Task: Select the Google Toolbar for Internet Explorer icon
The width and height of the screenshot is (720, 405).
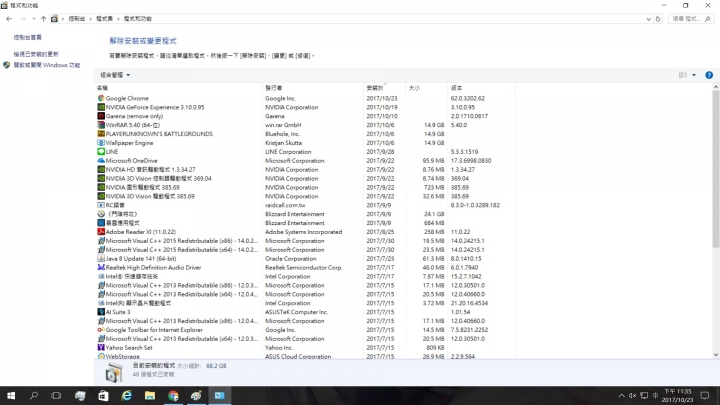Action: pos(101,330)
